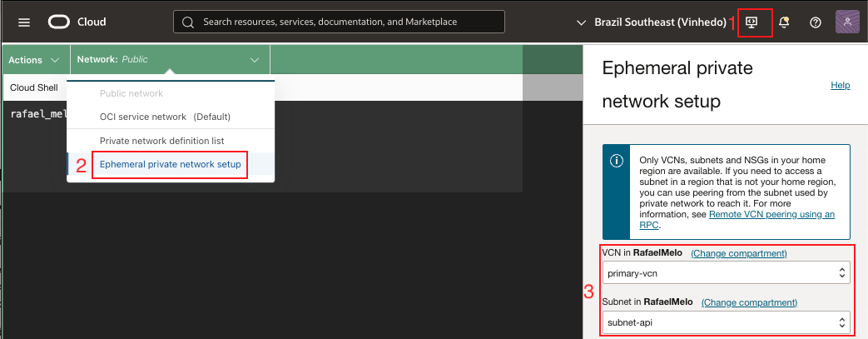Select Ephemeral private network setup

[x=171, y=165]
